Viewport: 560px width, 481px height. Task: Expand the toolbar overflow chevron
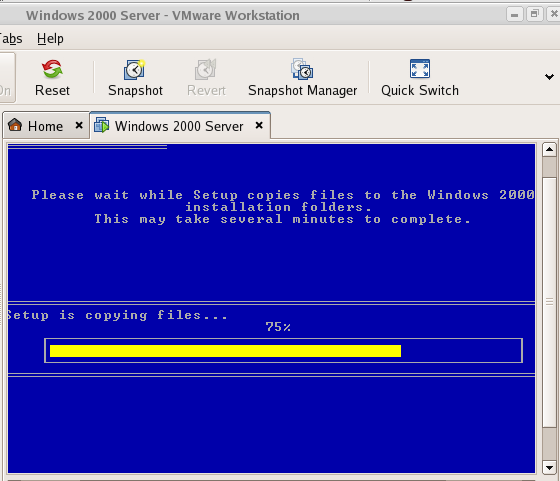click(x=549, y=76)
